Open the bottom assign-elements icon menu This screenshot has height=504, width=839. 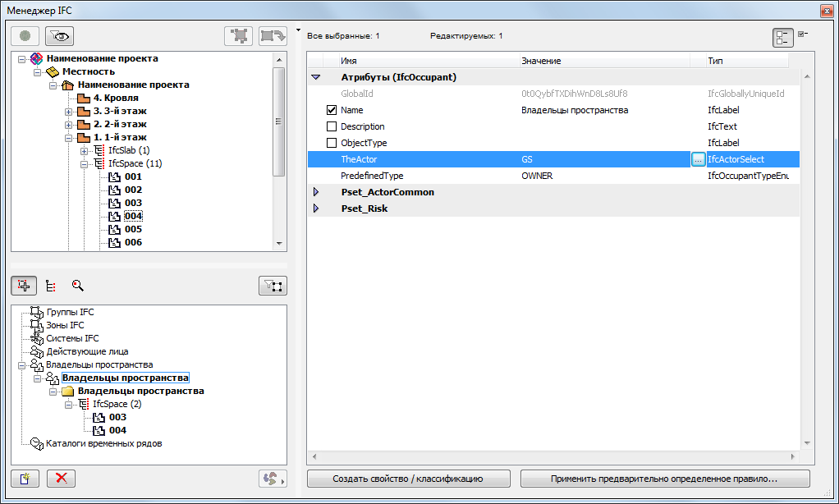click(x=273, y=479)
